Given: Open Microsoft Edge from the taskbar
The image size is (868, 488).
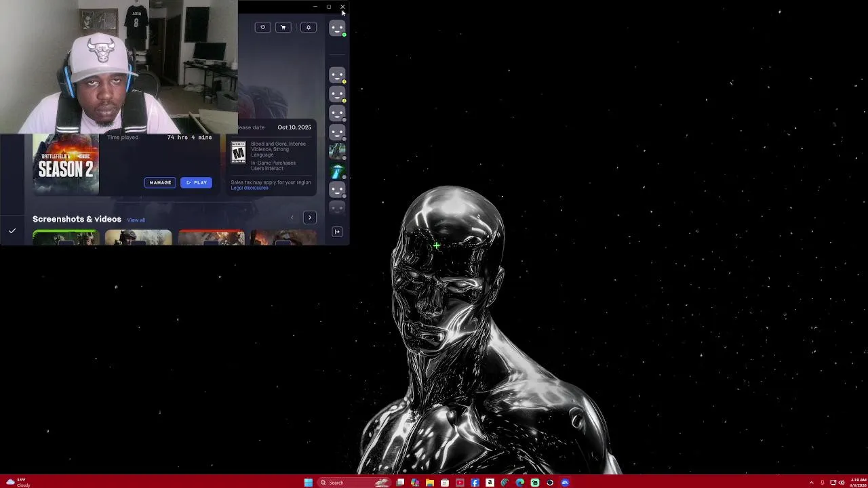Looking at the screenshot, I should click(520, 483).
